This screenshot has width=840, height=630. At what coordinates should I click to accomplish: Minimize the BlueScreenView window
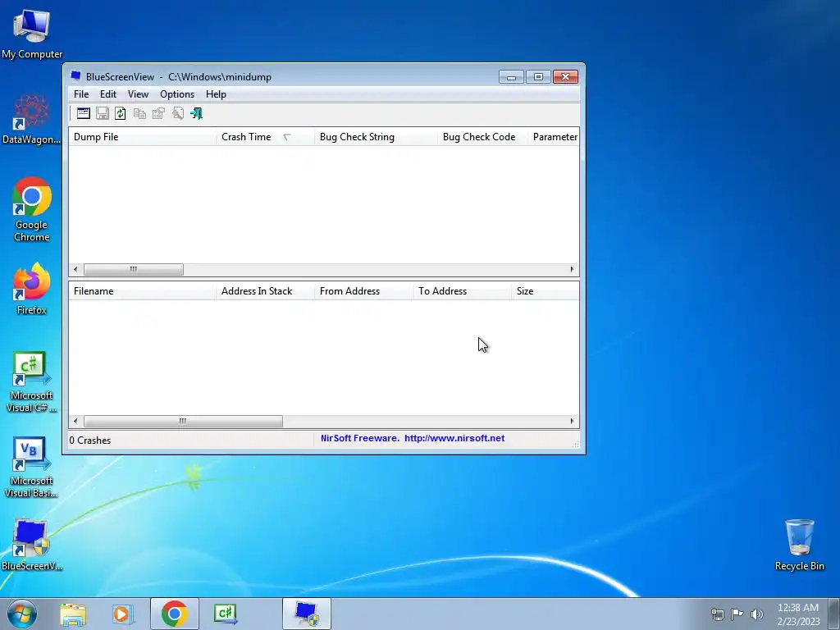(x=512, y=77)
